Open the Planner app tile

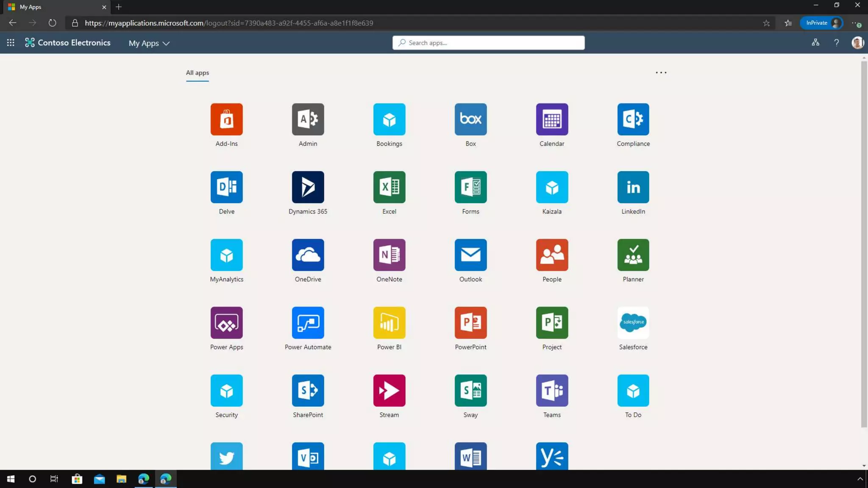(x=633, y=255)
